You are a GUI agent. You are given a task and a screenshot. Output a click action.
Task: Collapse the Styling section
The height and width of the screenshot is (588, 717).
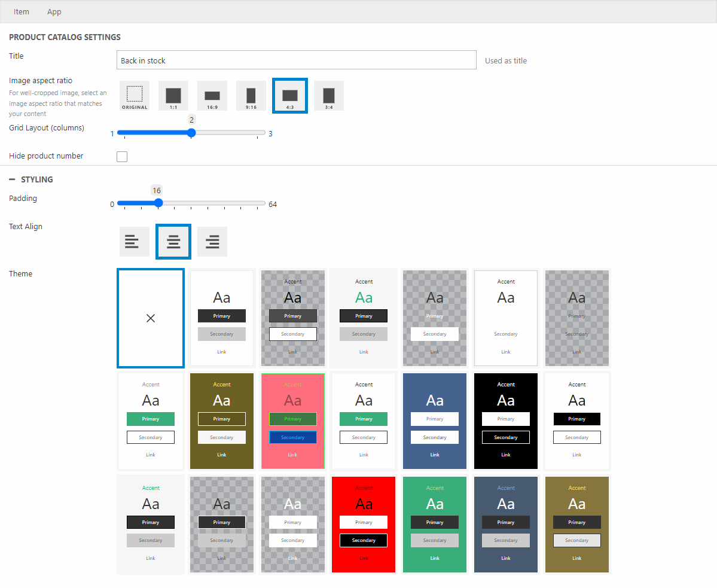13,179
